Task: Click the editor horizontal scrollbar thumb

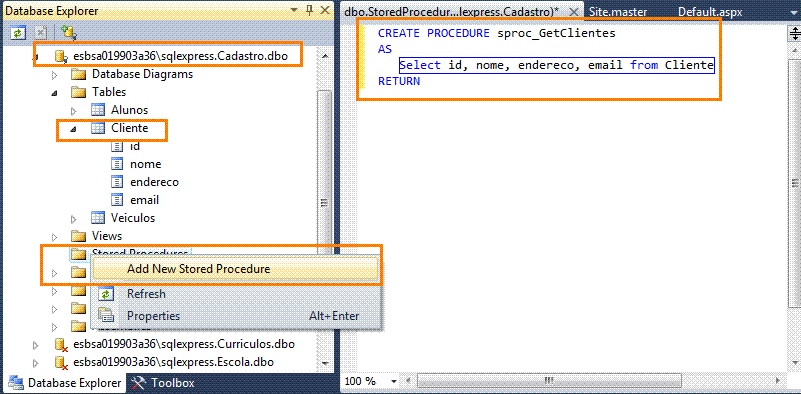Action: pos(549,381)
